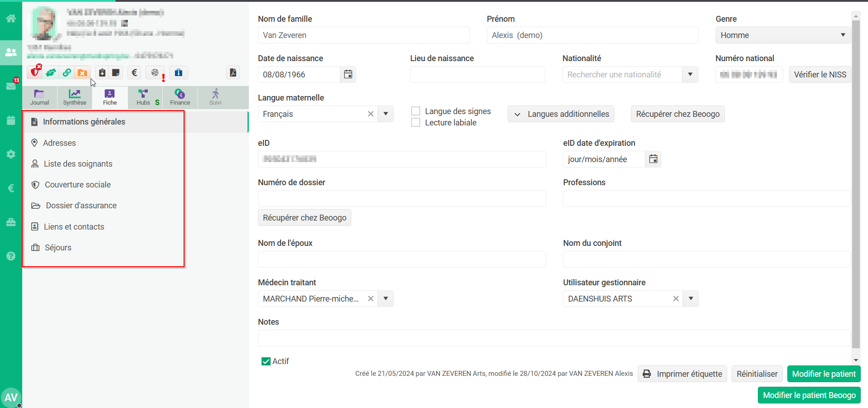The height and width of the screenshot is (408, 868).
Task: Open the mail inbox with 13 badge
Action: click(11, 86)
